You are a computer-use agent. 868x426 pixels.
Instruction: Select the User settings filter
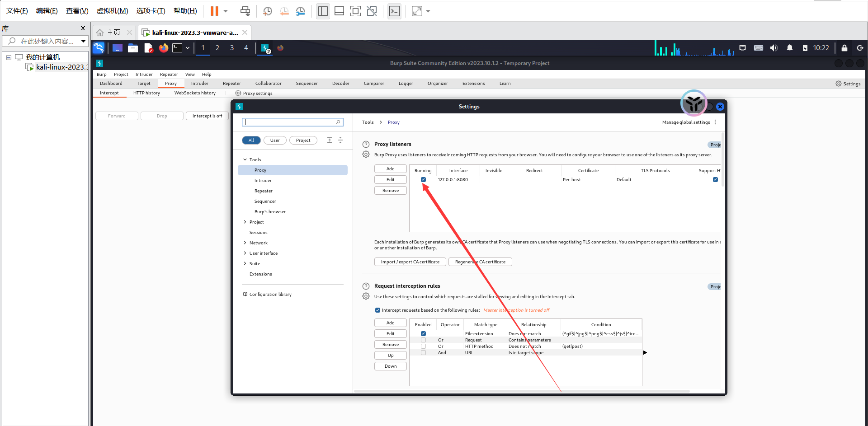pyautogui.click(x=275, y=140)
